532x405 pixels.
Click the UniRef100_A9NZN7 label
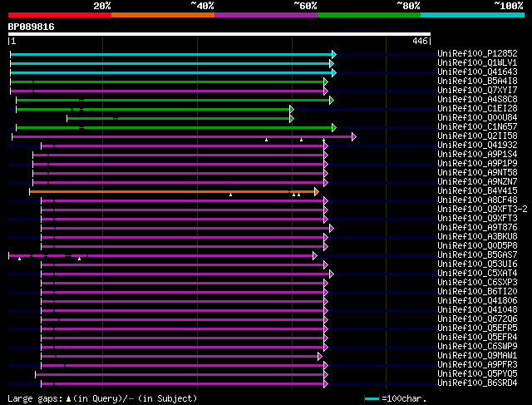tap(477, 182)
